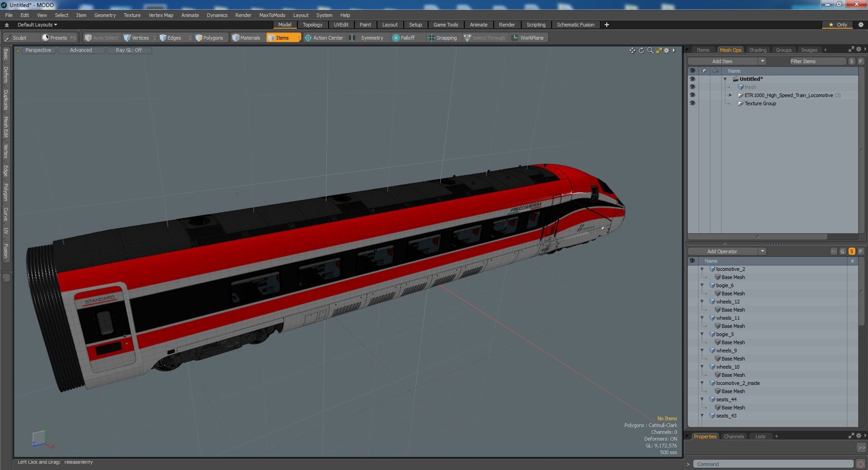Expand ETR1000_High_Speed_Train_Locomotive group

[730, 95]
